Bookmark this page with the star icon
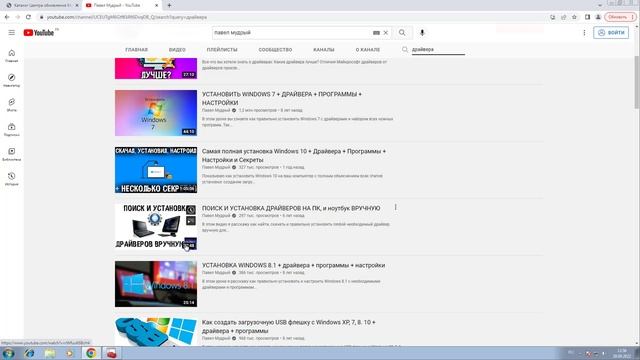 [x=574, y=17]
